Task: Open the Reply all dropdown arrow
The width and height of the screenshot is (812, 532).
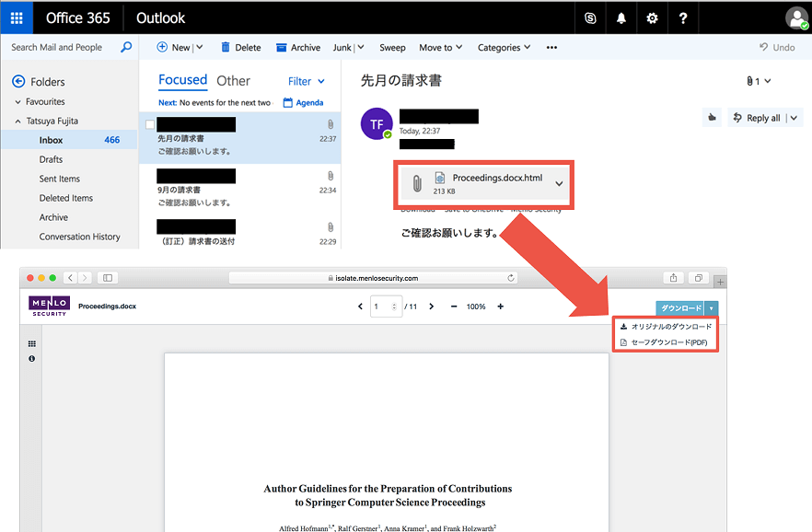Action: pyautogui.click(x=794, y=118)
